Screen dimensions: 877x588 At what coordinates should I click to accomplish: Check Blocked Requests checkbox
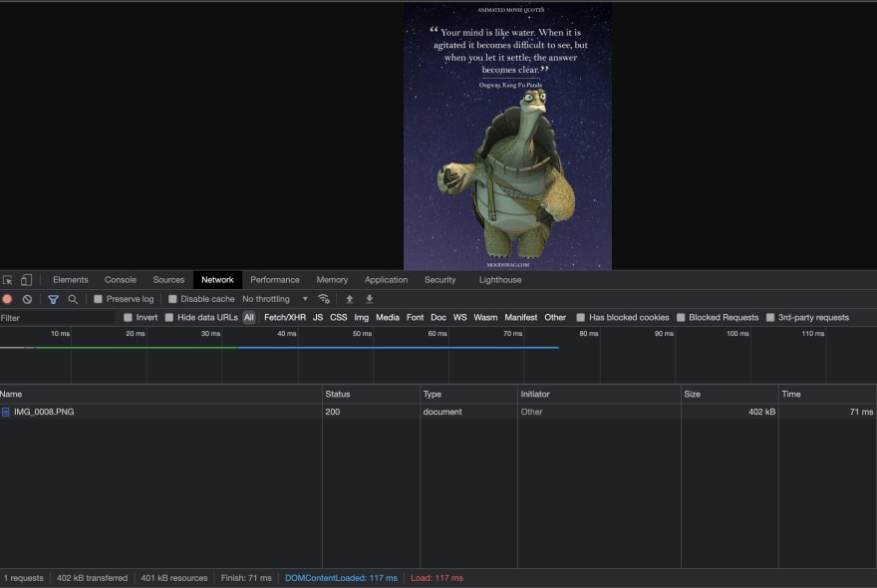[x=681, y=317]
